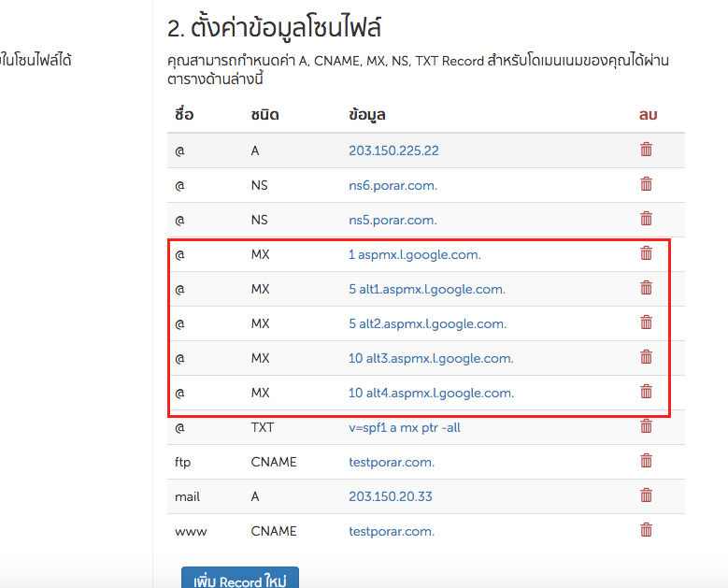
Task: Remove the 1 aspmx.l.google.com MX record
Action: (x=646, y=253)
